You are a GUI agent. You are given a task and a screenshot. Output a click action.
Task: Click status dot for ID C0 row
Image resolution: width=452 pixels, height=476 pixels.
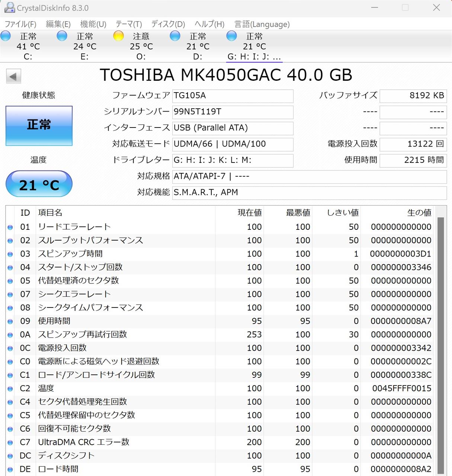tap(10, 362)
